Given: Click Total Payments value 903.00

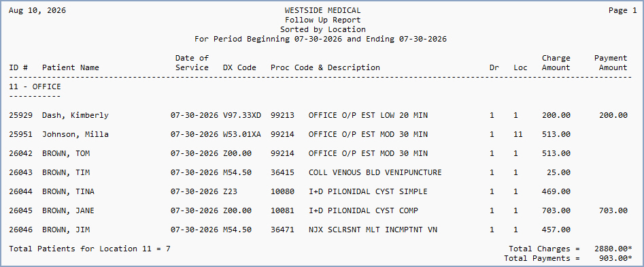Looking at the screenshot, I should point(615,258).
